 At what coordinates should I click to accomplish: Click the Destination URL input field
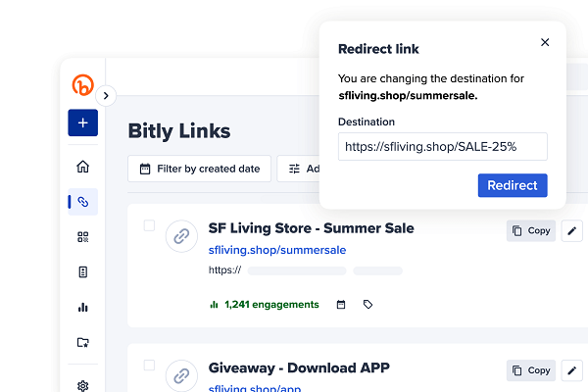pos(442,147)
